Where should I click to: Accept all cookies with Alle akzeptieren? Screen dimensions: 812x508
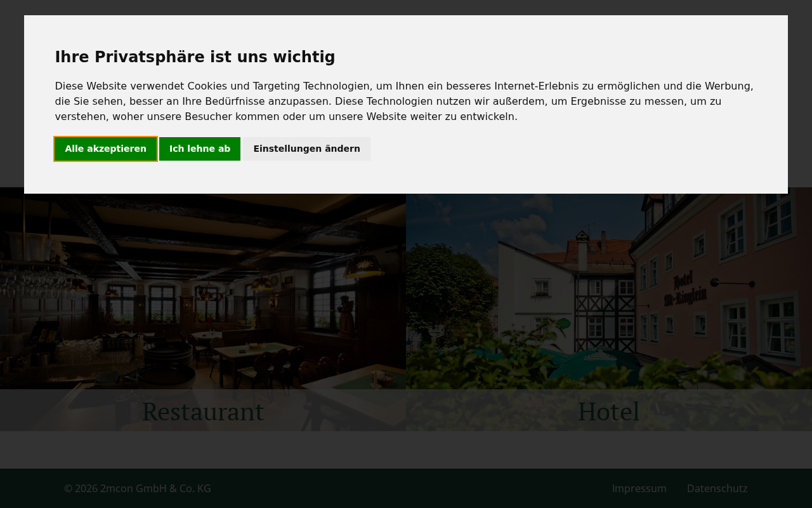pyautogui.click(x=105, y=149)
